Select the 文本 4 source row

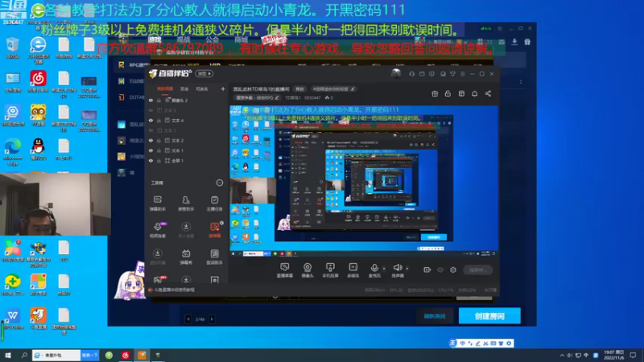pyautogui.click(x=187, y=120)
